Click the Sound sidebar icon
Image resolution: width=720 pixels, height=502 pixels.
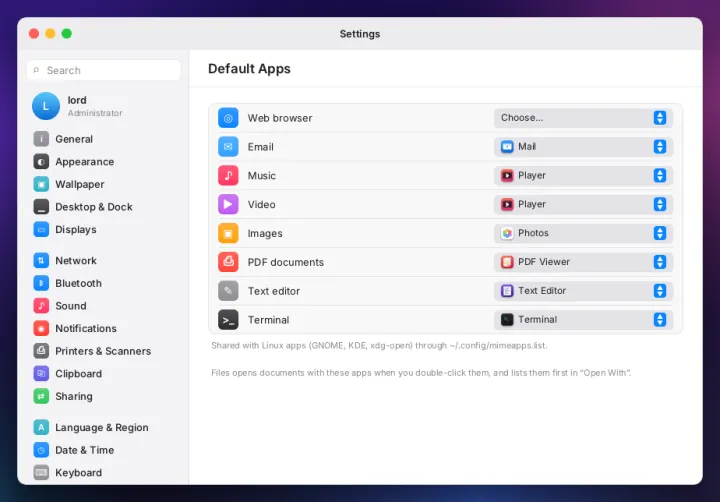tap(41, 305)
